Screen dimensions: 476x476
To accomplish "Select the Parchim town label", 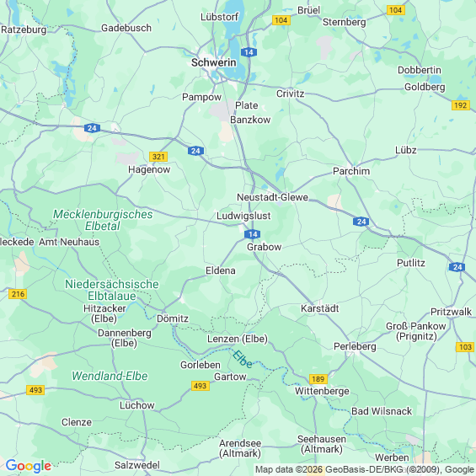I will pos(351,171).
